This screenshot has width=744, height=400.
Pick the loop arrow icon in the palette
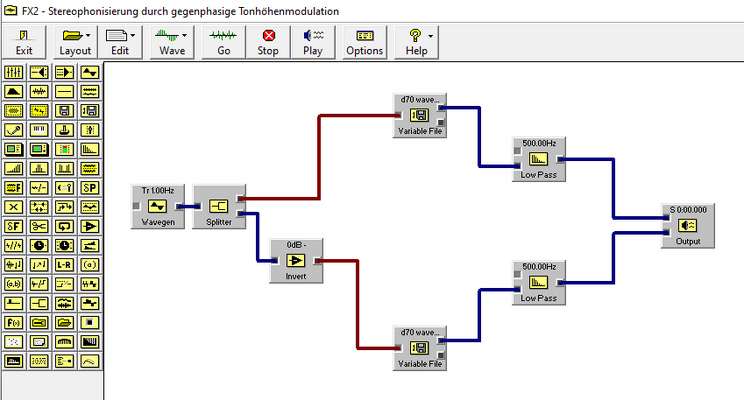[x=65, y=226]
